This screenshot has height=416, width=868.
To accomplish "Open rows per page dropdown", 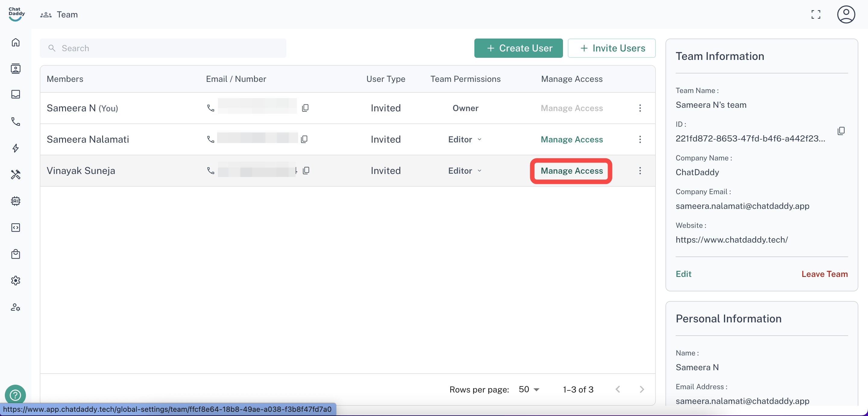I will tap(529, 390).
